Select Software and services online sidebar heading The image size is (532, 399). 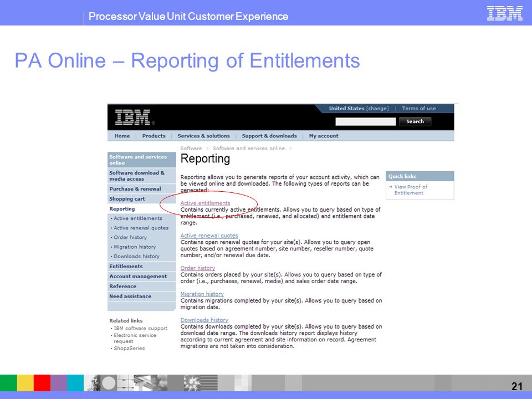pyautogui.click(x=141, y=160)
